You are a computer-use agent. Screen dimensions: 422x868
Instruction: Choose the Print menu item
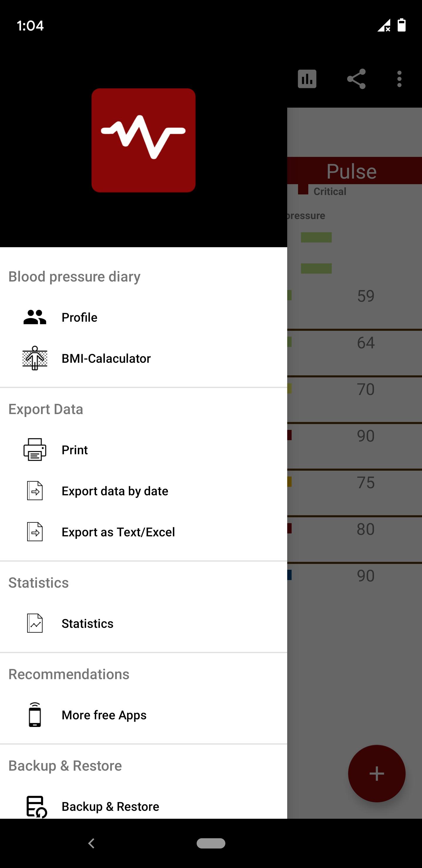[75, 450]
